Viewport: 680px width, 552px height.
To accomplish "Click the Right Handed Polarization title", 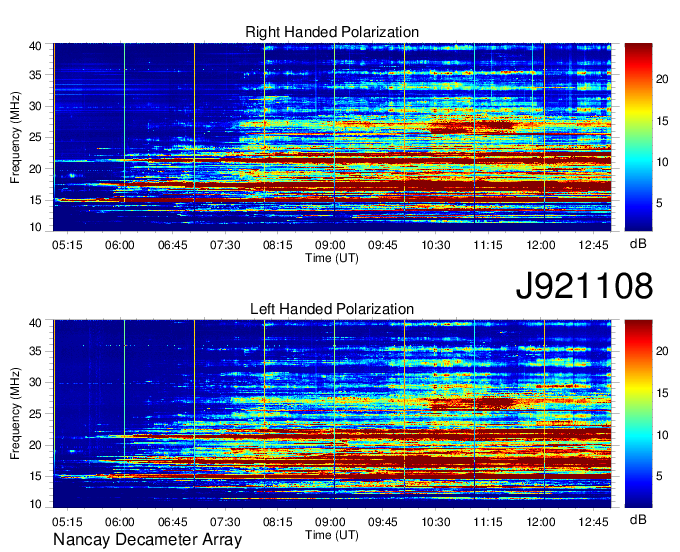I will point(332,32).
